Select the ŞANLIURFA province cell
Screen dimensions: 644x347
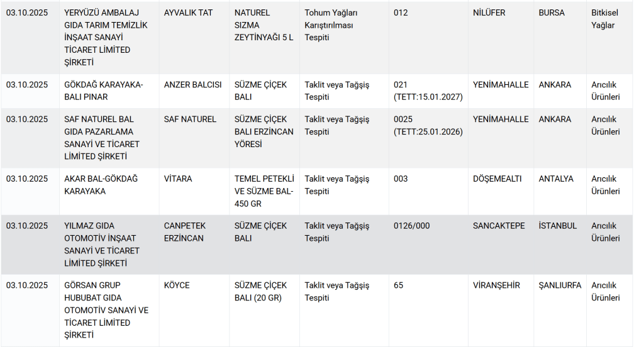[560, 285]
